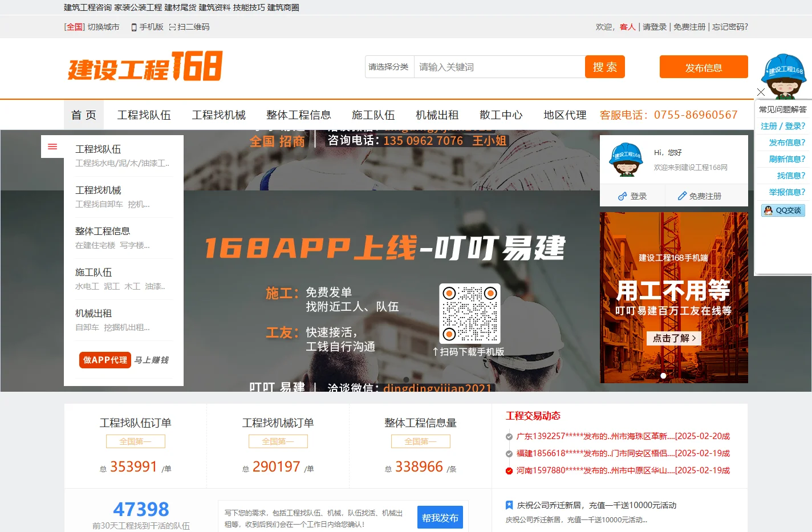
Task: Open sidebar category 施工队伍
Action: tap(94, 273)
